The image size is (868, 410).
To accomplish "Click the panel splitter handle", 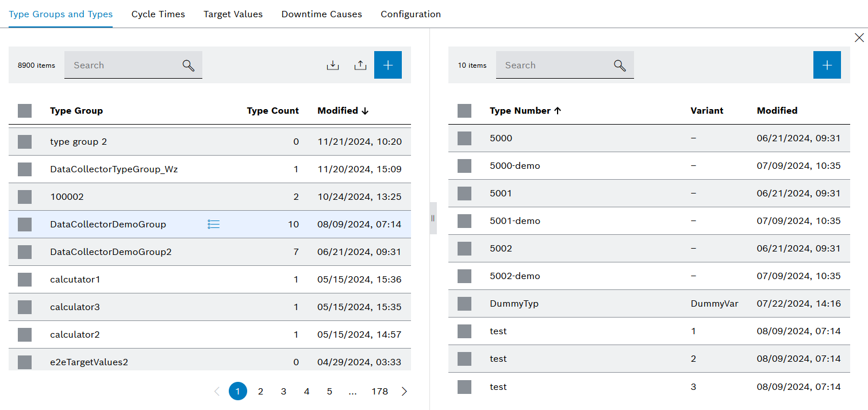I will pyautogui.click(x=433, y=218).
